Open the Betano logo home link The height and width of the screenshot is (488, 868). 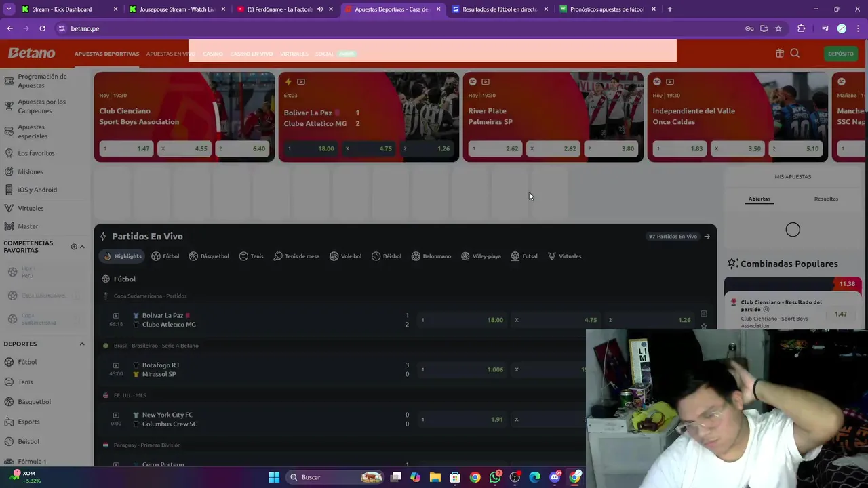(x=31, y=53)
